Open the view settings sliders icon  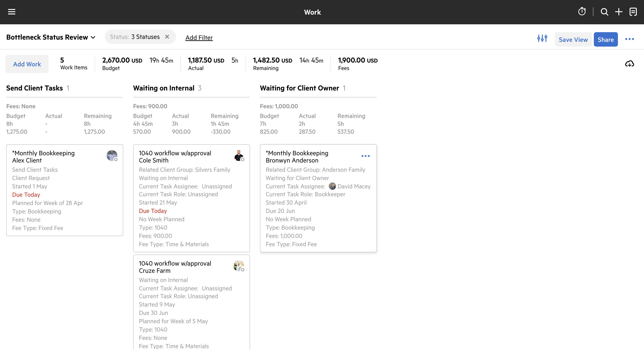coord(542,38)
